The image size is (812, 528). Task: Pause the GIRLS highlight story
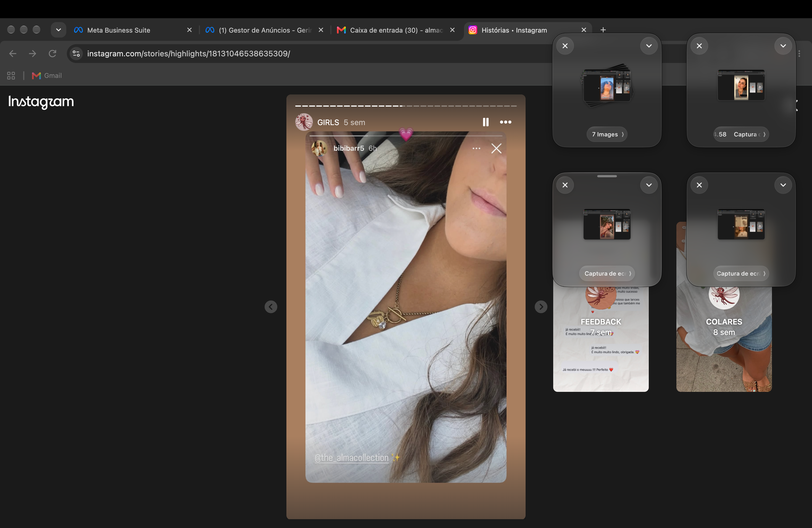click(486, 122)
